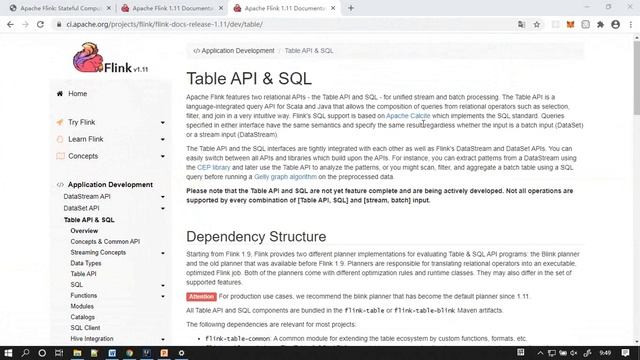Click Table API & SQL sidebar heading

(89, 220)
